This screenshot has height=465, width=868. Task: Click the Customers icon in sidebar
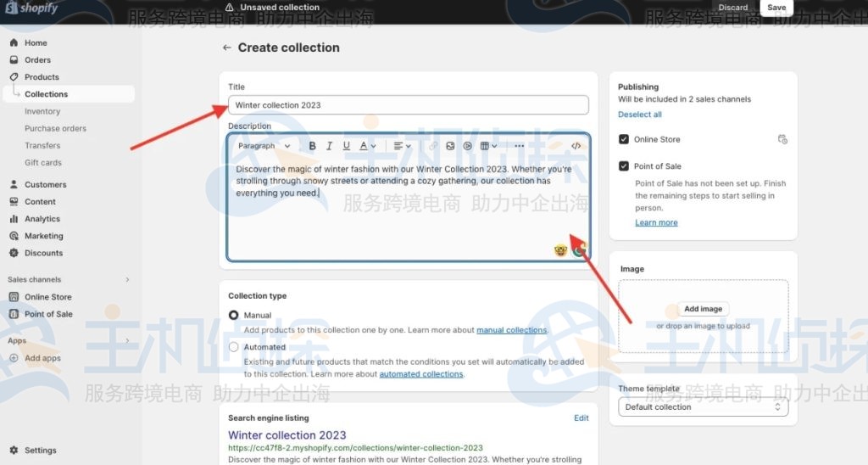(14, 185)
